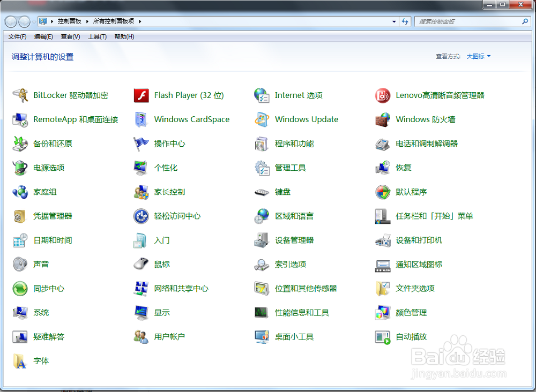The height and width of the screenshot is (392, 536).
Task: Click 控制面板 breadcrumb in address bar
Action: coord(69,21)
